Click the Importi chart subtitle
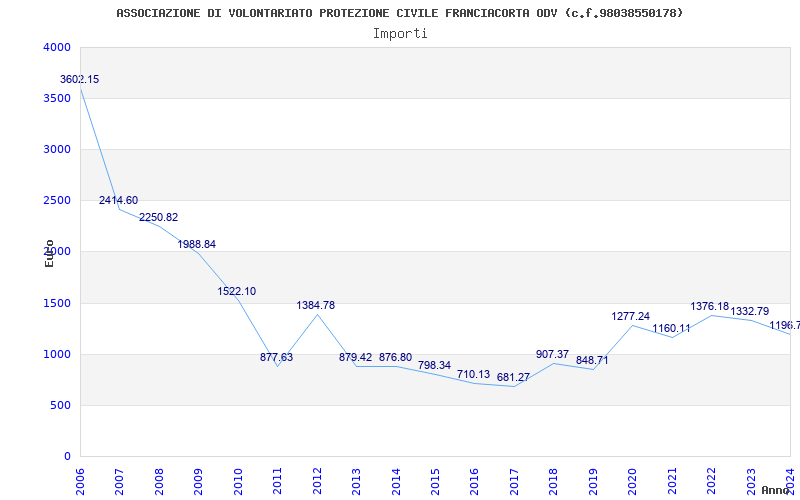 pyautogui.click(x=400, y=34)
